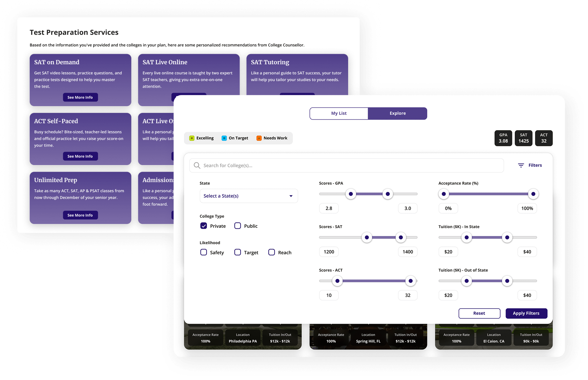Click the Search for Colleges input field
Viewport: 588px width, 380px height.
346,165
